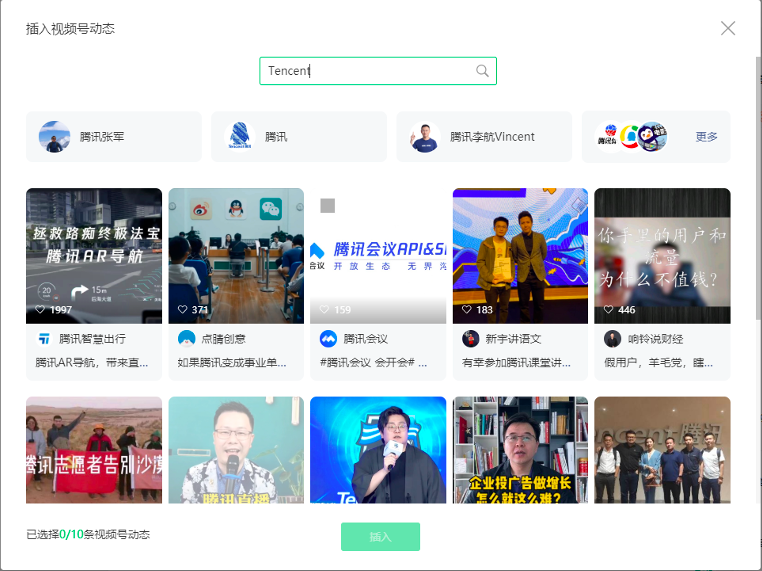Click the 已选择0/10条视频号动态 counter text
762x571 pixels.
88,535
